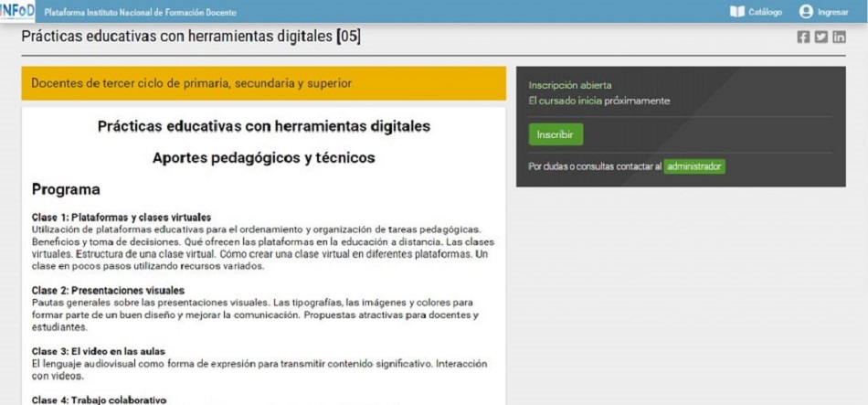This screenshot has height=405, width=868.
Task: Open the Catálogo book icon
Action: 737,12
